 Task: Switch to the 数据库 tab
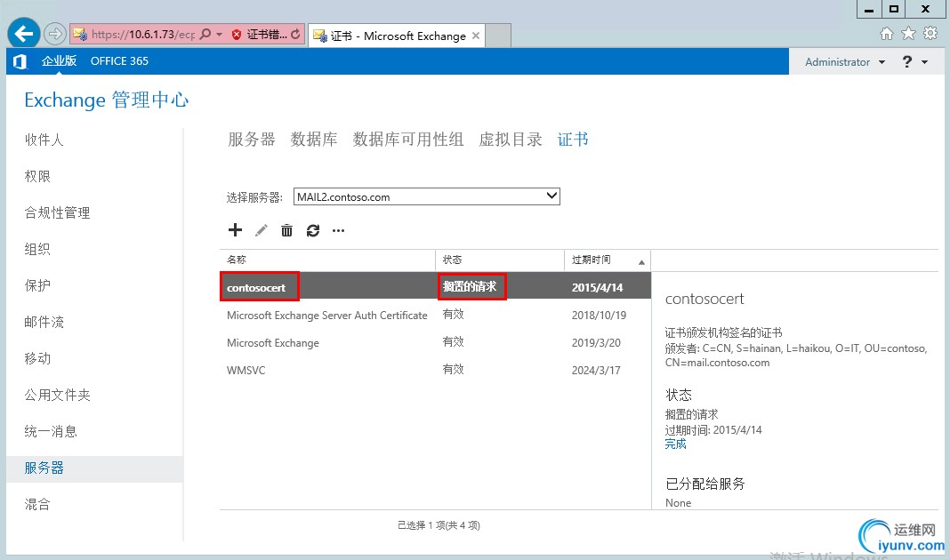tap(314, 140)
